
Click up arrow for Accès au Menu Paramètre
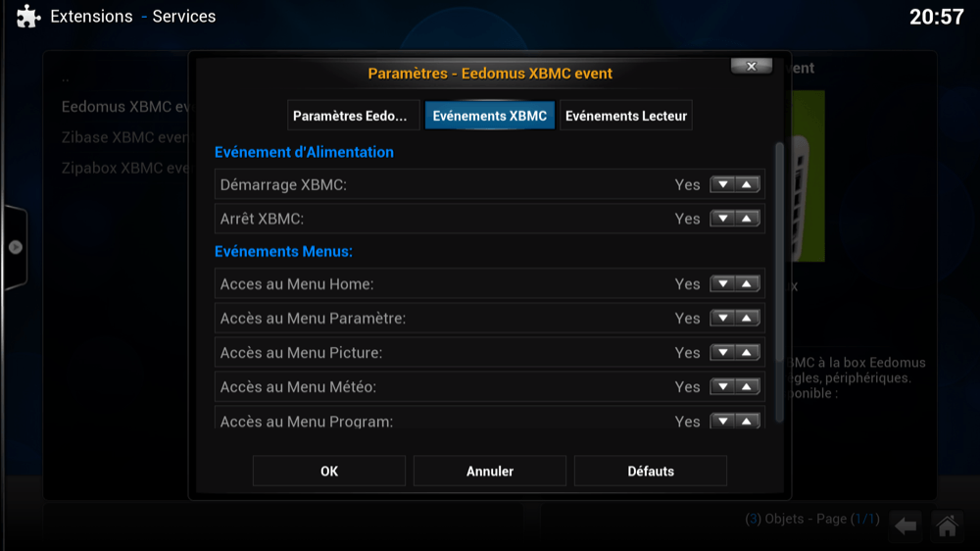pyautogui.click(x=747, y=318)
